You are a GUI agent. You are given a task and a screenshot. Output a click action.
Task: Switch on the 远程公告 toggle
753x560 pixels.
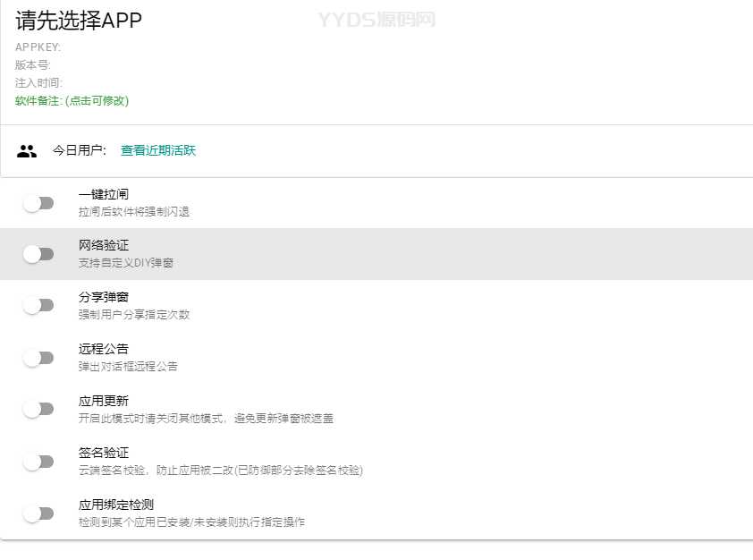point(38,358)
